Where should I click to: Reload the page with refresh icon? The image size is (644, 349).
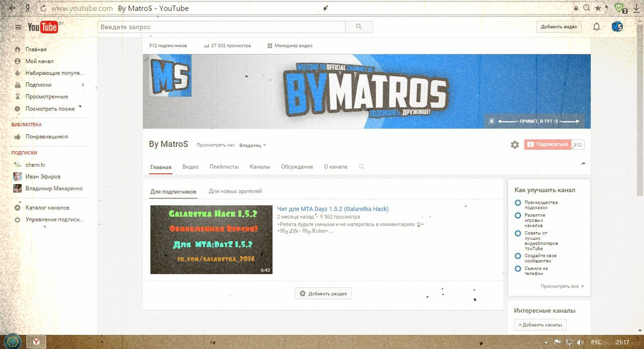pos(43,8)
